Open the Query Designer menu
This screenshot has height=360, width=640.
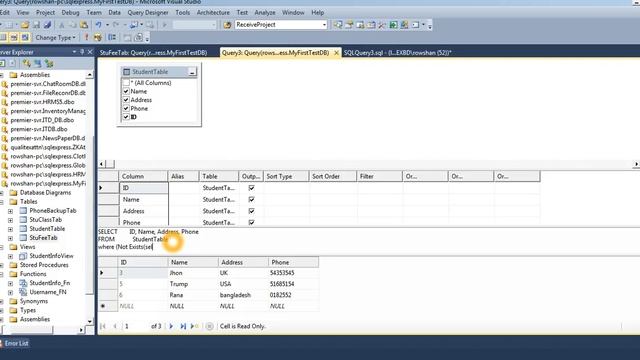(x=148, y=13)
